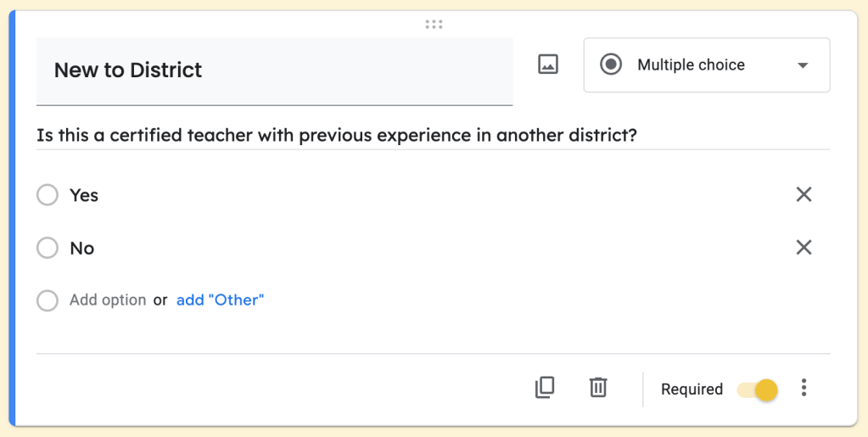Screen dimensions: 868x437
Task: Click the add "Other" link
Action: pyautogui.click(x=220, y=300)
